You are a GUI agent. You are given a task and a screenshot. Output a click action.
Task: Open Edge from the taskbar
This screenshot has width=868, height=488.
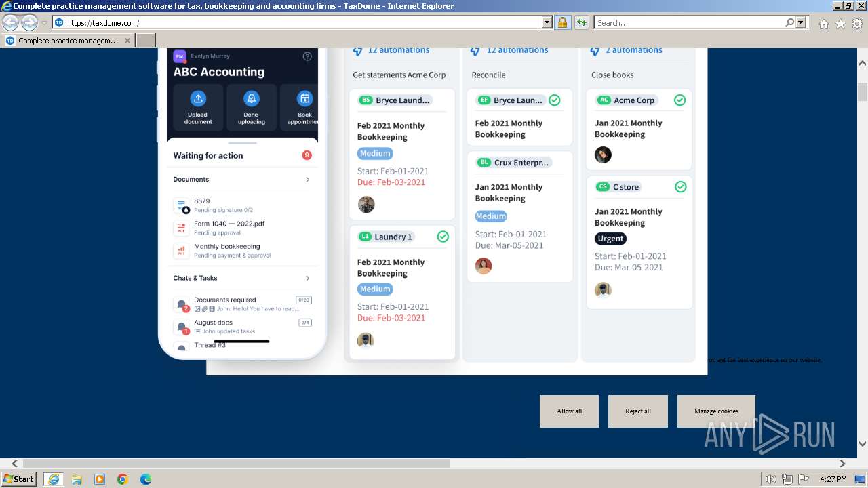[x=145, y=479]
